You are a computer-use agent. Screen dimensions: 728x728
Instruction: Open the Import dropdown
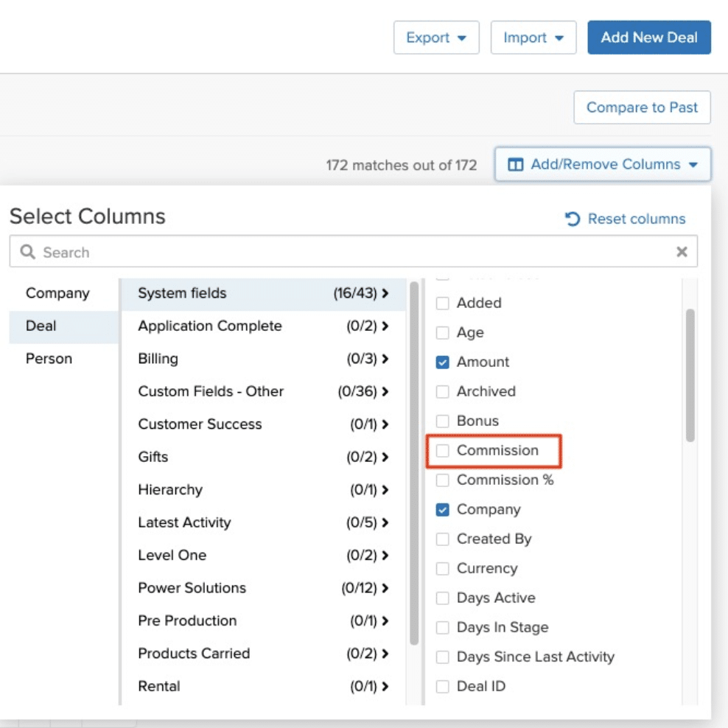(x=533, y=38)
